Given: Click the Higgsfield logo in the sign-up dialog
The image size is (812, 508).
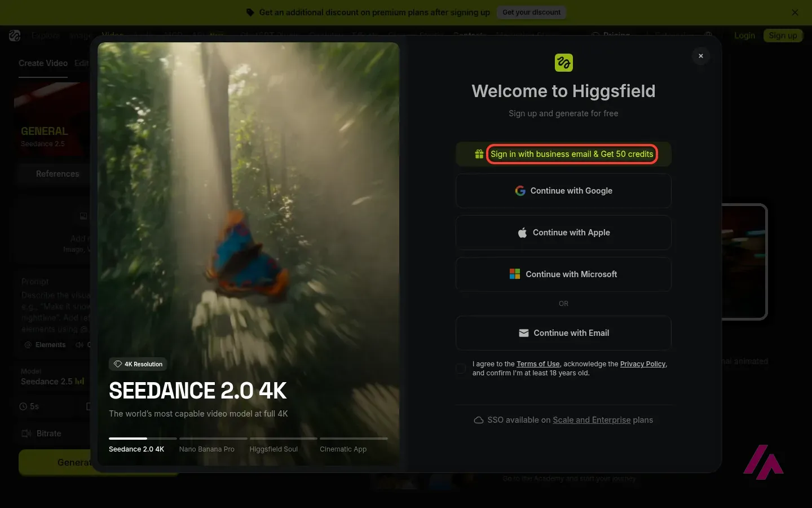Looking at the screenshot, I should 563,63.
